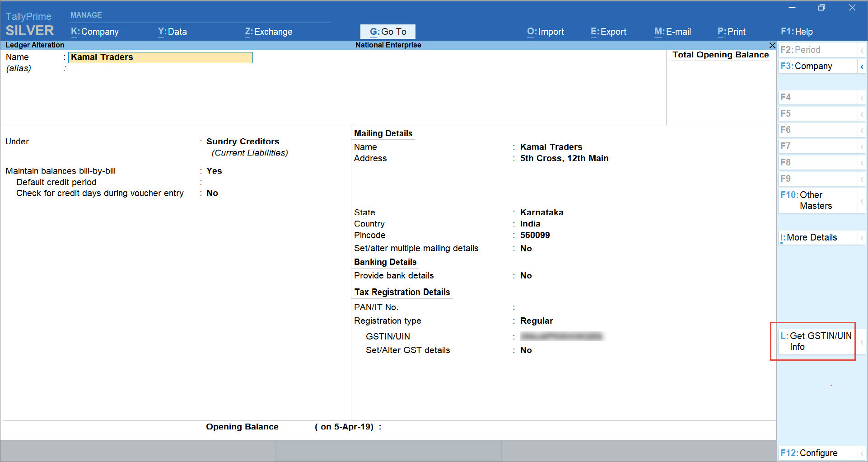
Task: Click the Pincode value 560099
Action: click(535, 235)
